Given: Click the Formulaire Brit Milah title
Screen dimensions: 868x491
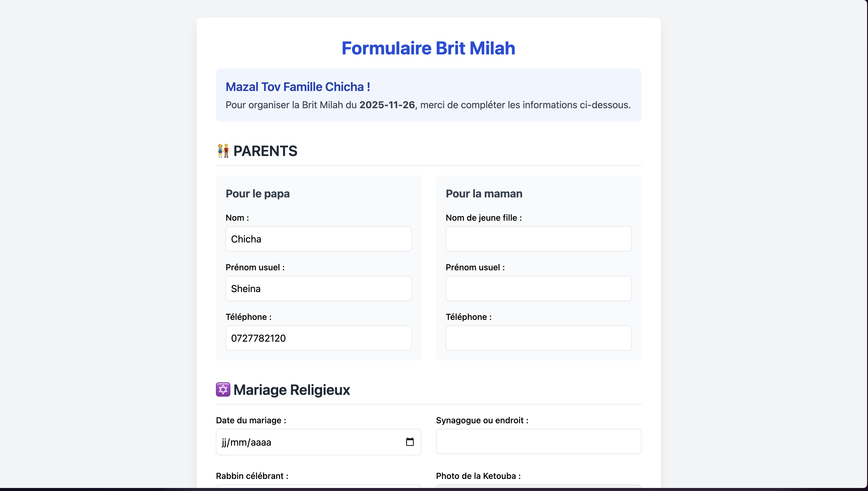Looking at the screenshot, I should (x=428, y=48).
